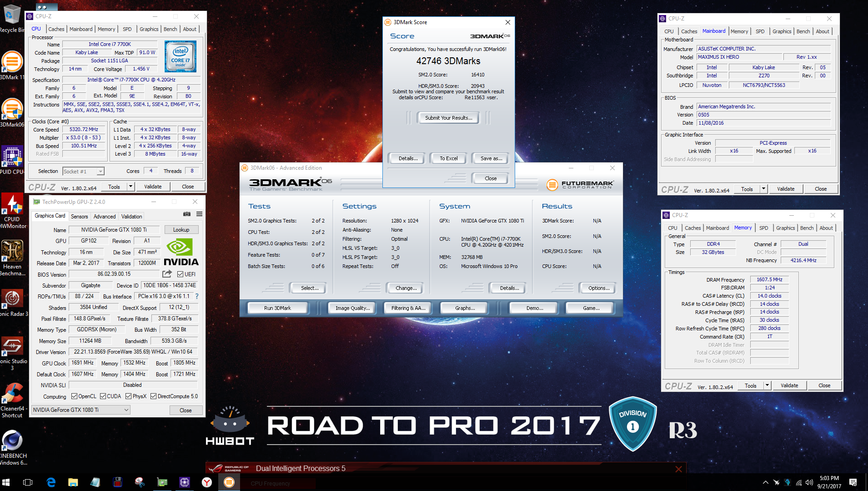Open the CINEBENCH desktop shortcut

(x=12, y=448)
